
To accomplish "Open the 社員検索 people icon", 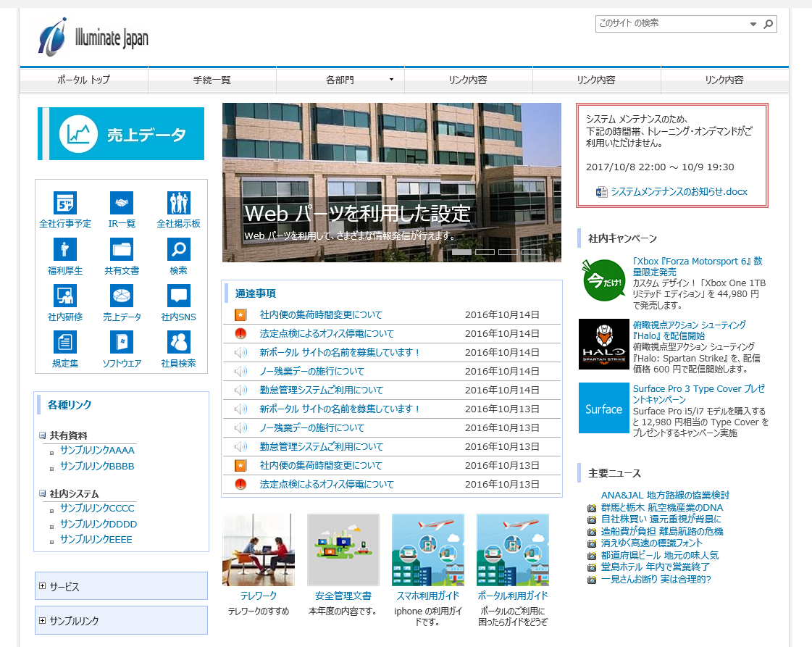I will 178,342.
